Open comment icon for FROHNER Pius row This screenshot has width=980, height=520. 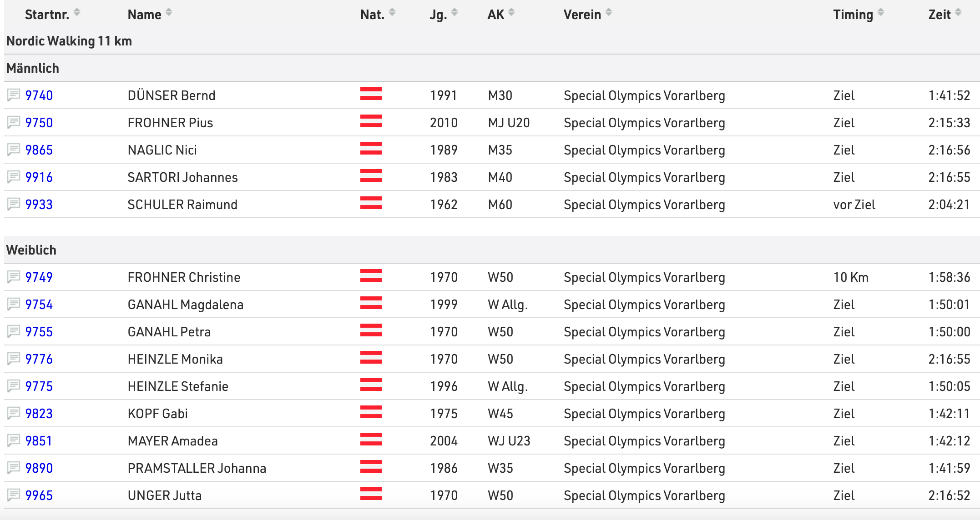tap(14, 122)
